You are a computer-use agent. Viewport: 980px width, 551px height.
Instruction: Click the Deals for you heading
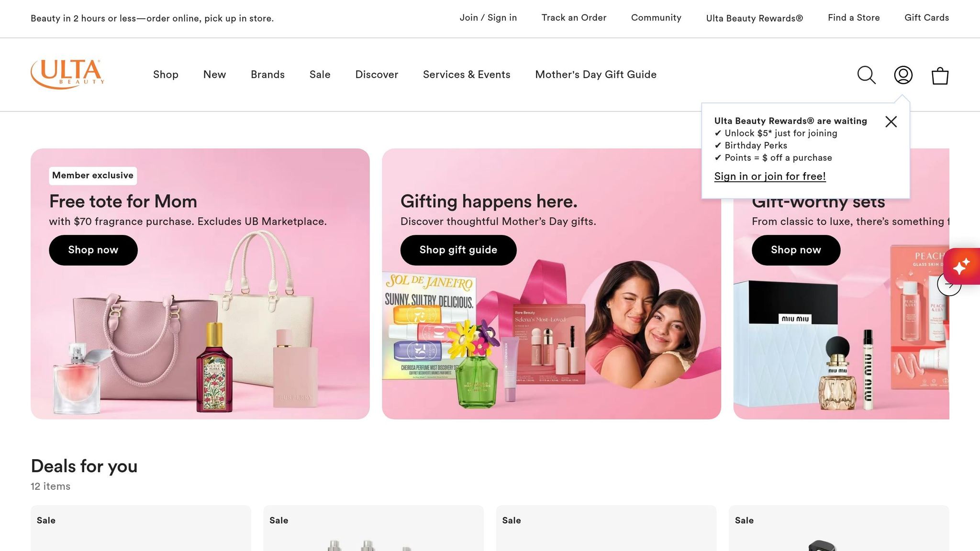(x=84, y=466)
